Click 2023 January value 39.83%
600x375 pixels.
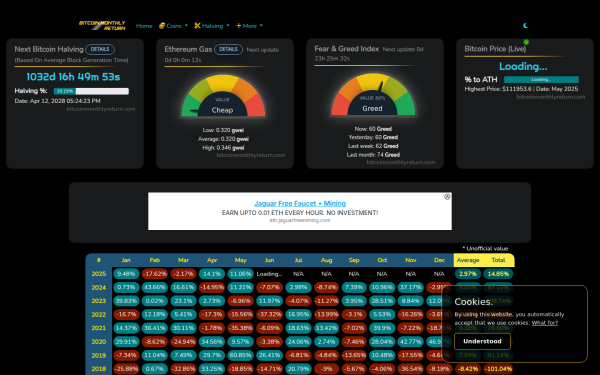(x=126, y=301)
